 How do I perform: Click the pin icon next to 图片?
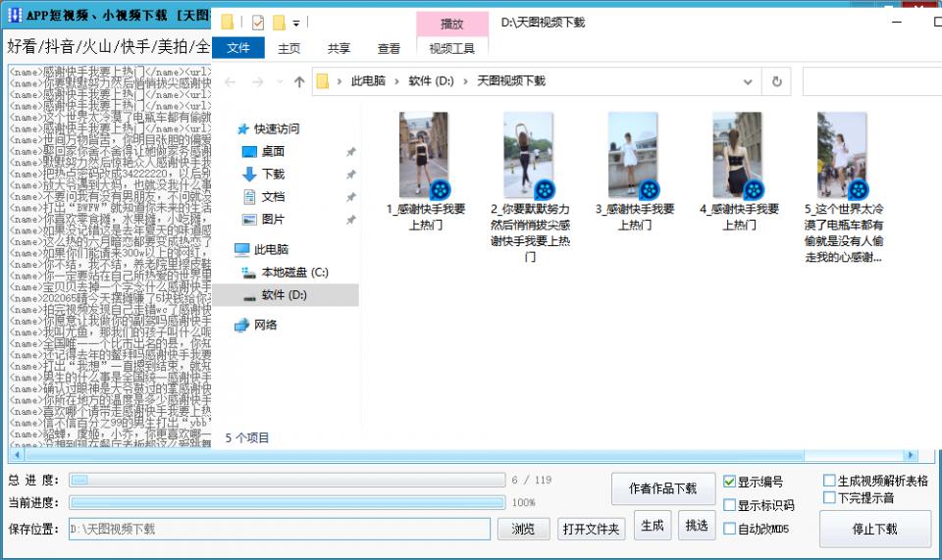pos(351,221)
